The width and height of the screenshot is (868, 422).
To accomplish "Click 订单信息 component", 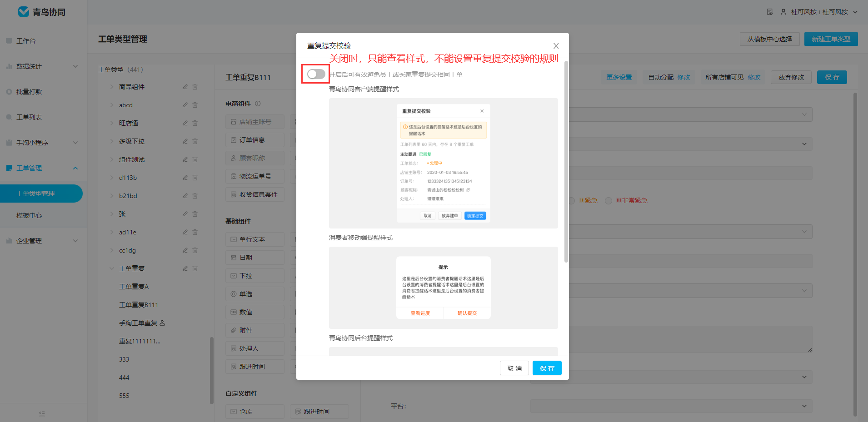I will tap(255, 140).
